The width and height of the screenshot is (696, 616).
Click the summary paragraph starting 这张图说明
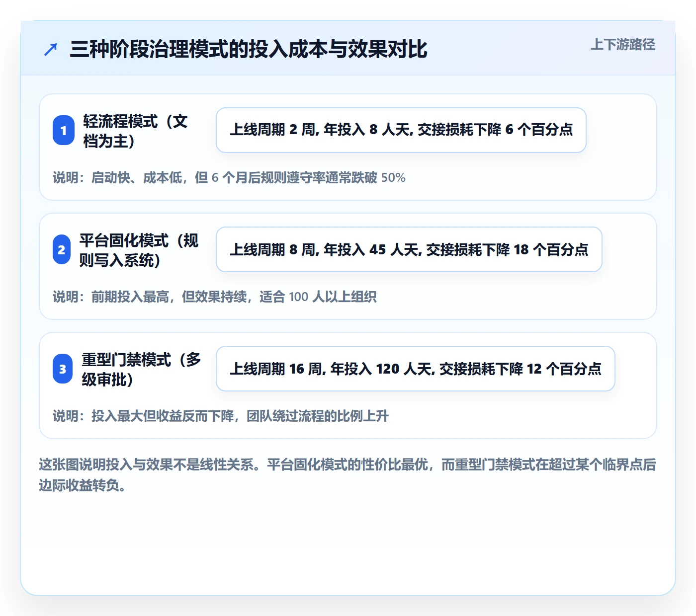pos(348,474)
